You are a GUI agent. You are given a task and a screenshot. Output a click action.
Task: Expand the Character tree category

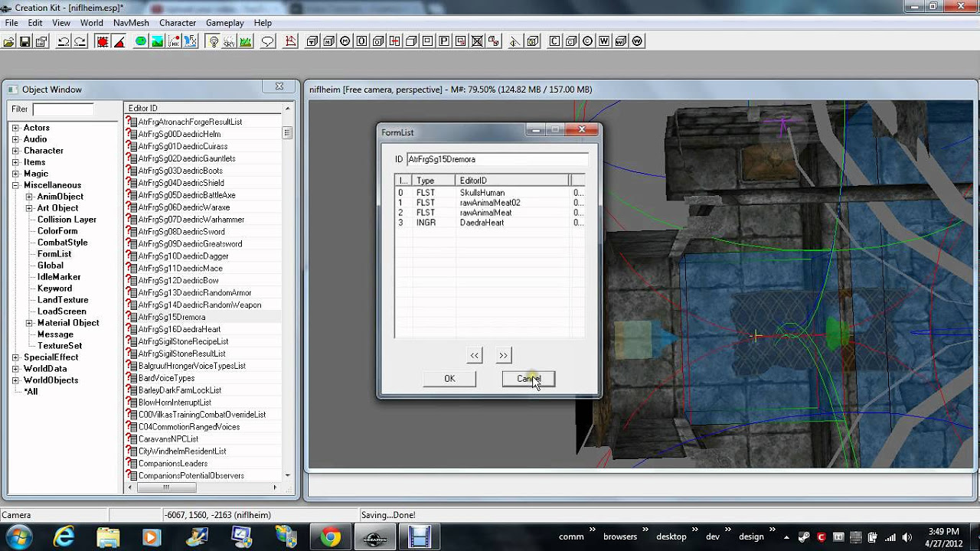(x=15, y=151)
